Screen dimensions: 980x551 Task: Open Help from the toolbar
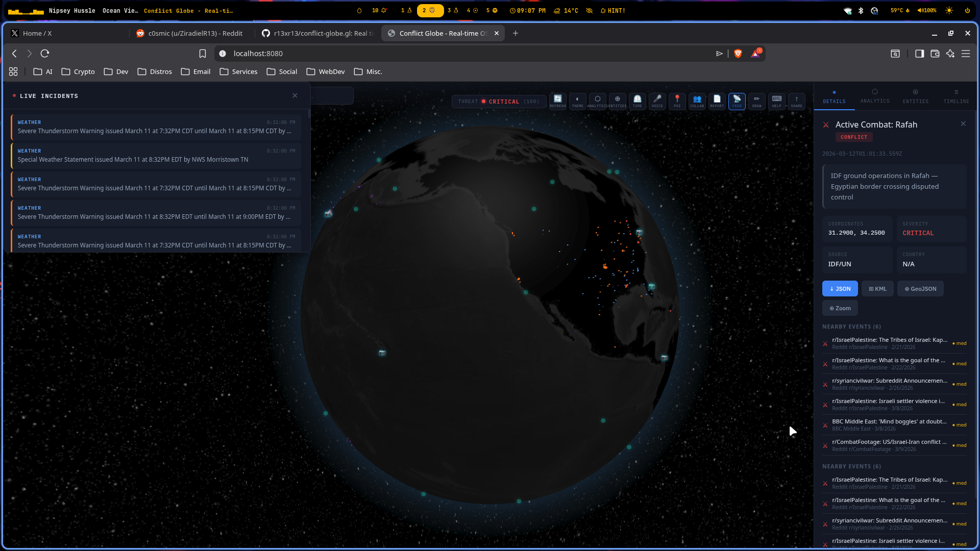[776, 101]
